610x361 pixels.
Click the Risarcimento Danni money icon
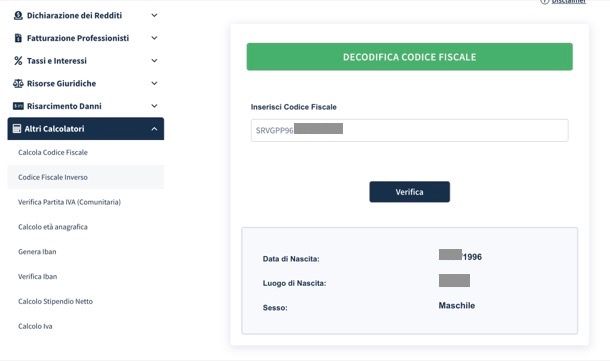coord(18,106)
